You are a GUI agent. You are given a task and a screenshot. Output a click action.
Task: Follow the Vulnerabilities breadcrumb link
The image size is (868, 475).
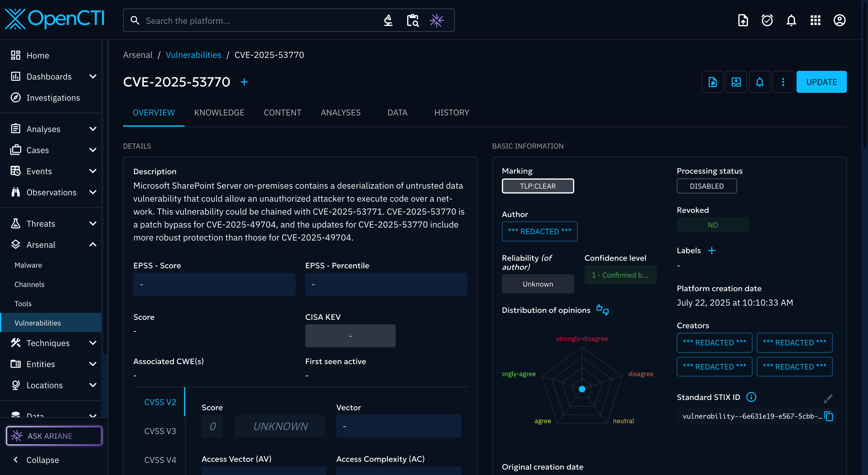coord(193,55)
